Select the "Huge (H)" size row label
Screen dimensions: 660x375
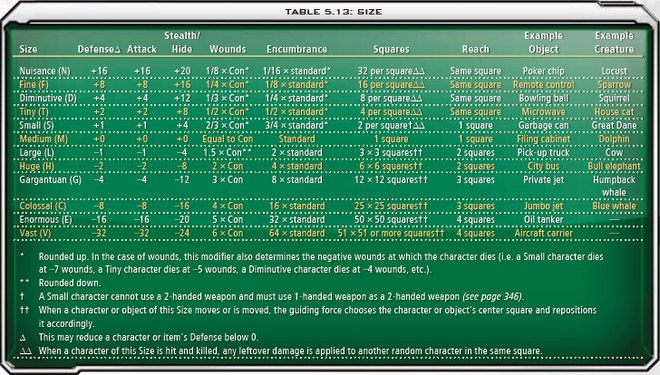click(37, 166)
